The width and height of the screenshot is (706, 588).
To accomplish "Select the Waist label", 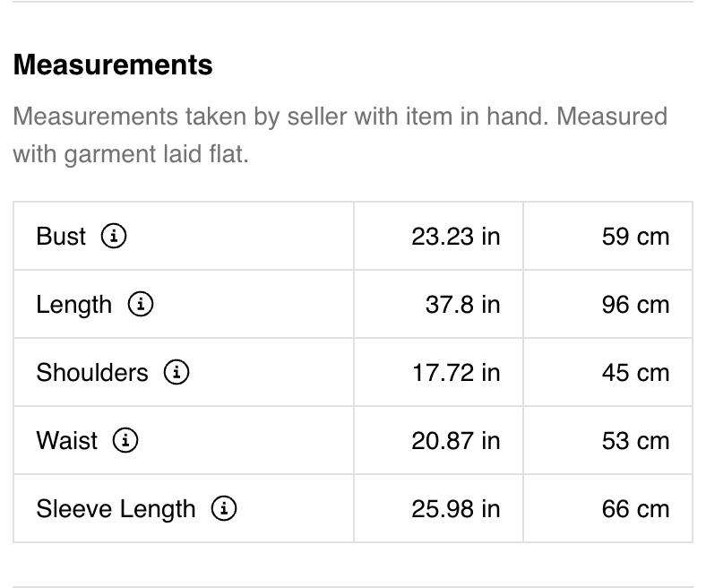I will (x=66, y=440).
